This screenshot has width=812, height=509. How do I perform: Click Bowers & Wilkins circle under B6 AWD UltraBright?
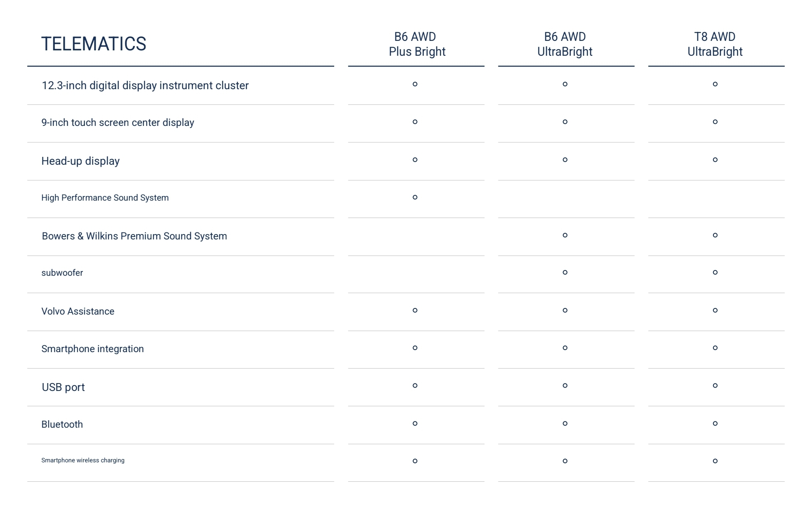coord(565,235)
